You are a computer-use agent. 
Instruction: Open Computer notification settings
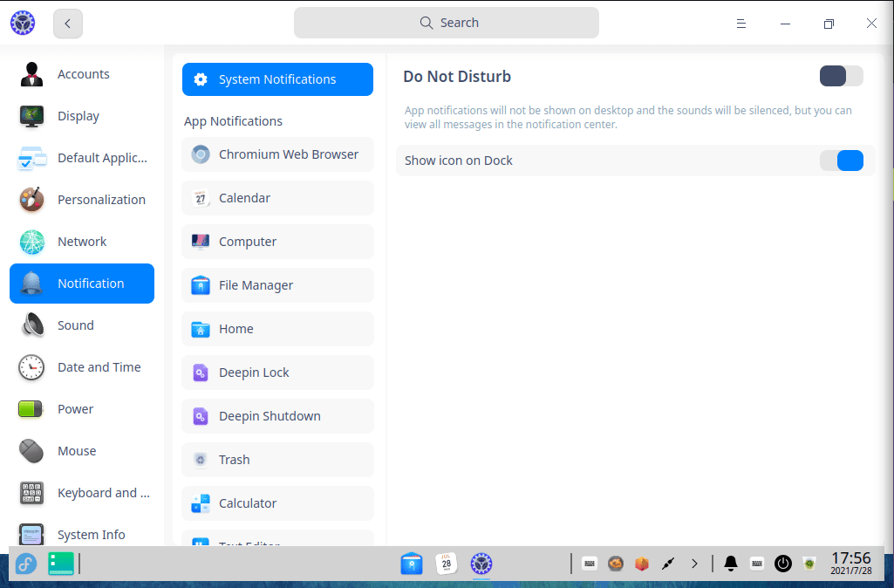pos(277,242)
